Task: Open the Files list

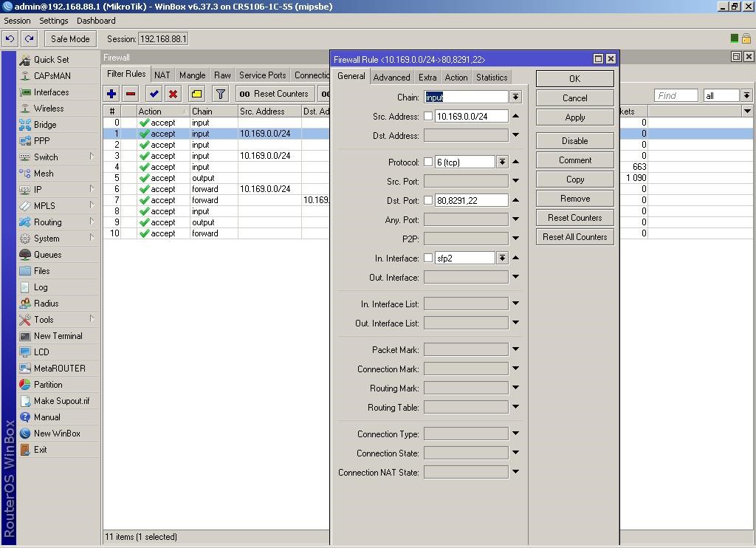Action: [41, 270]
